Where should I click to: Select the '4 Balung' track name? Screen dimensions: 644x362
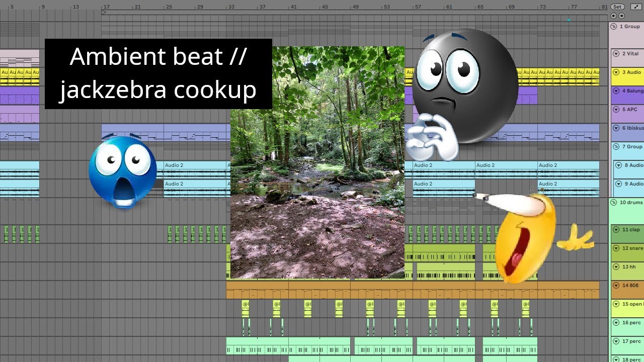click(x=632, y=91)
